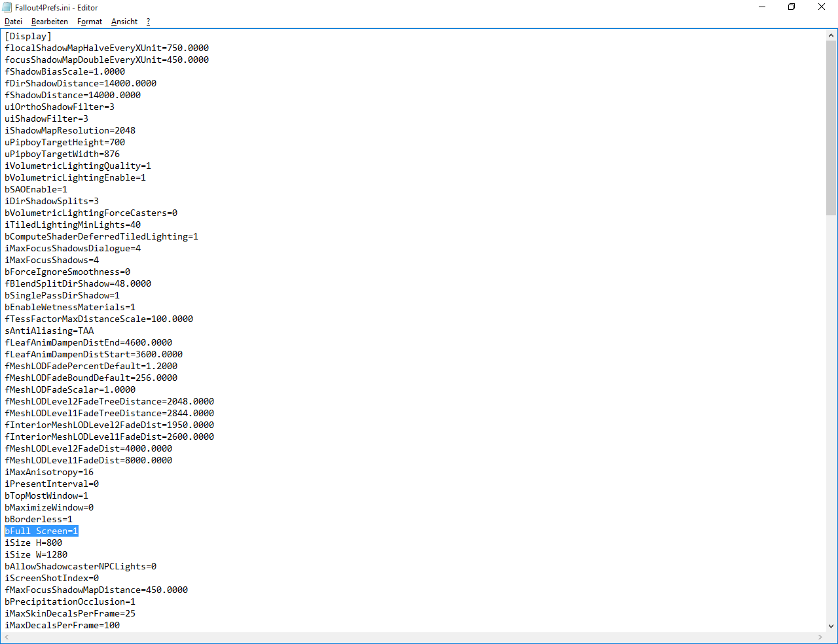
Task: Click line flocalShadowMapHalveEveryXUnit=750.0000
Action: point(107,48)
